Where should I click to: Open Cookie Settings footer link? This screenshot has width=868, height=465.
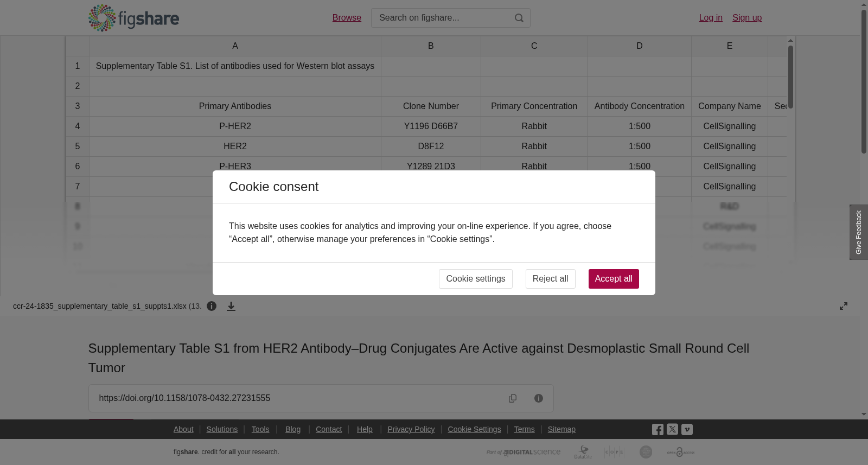pyautogui.click(x=474, y=429)
